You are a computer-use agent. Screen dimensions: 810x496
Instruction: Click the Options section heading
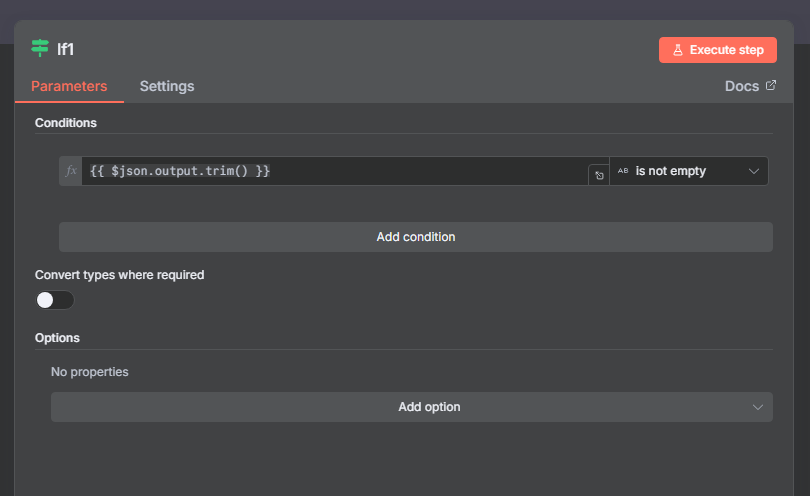click(57, 338)
